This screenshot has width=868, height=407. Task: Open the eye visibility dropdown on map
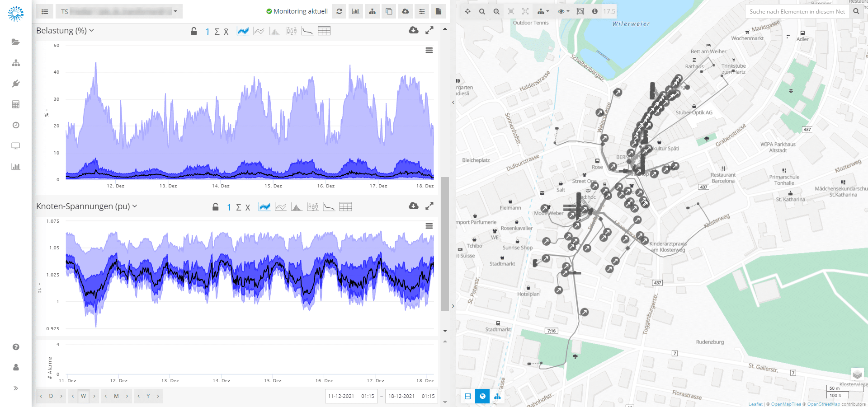coord(563,11)
